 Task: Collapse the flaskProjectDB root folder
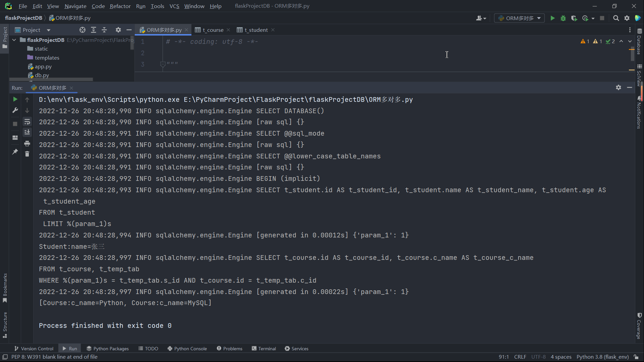(x=14, y=40)
